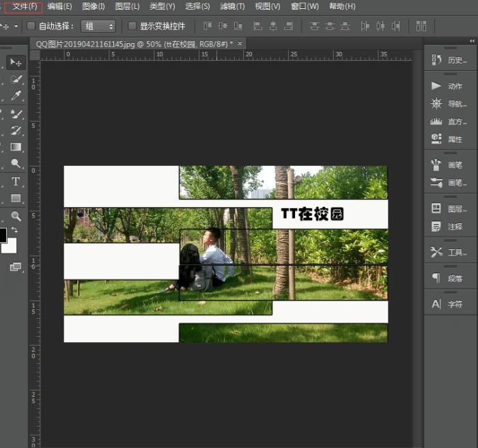Select the Horizontal Type tool

tap(16, 182)
